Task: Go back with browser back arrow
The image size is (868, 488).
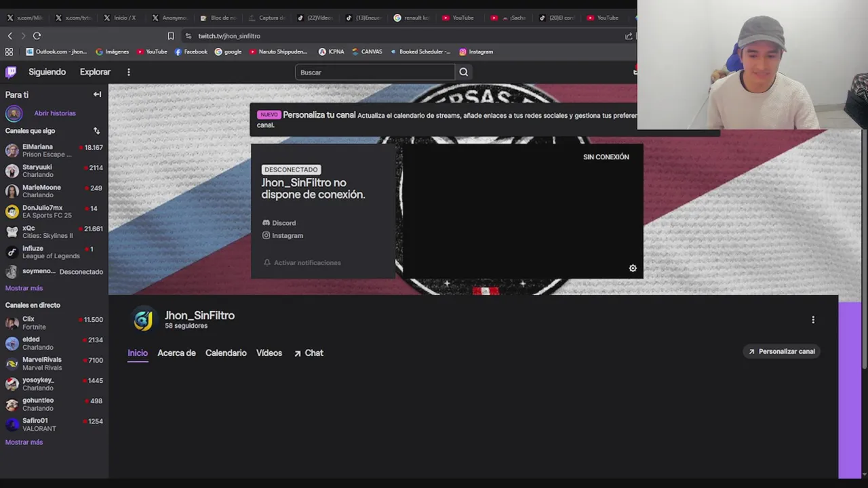Action: (9, 36)
